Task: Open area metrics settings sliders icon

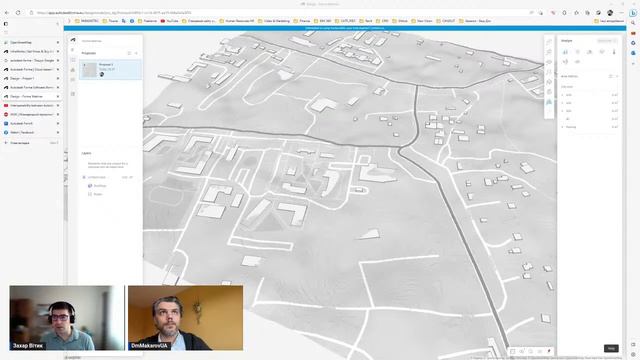Action: click(611, 76)
